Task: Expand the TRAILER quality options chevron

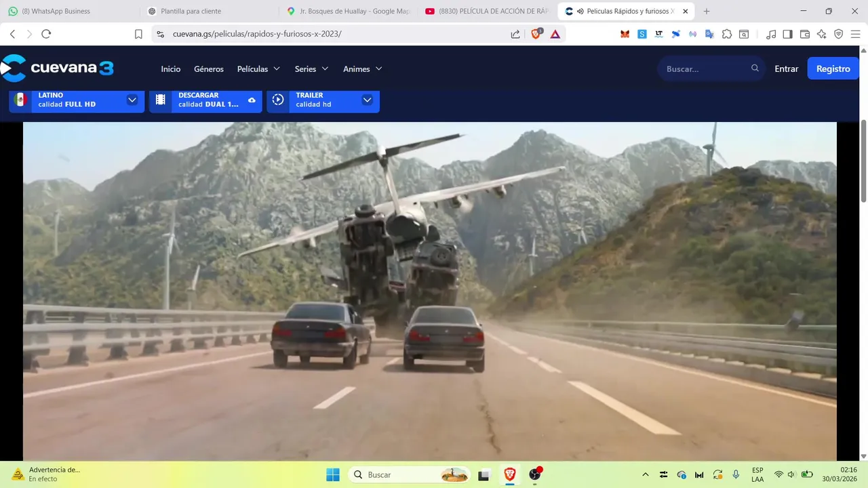Action: [x=367, y=100]
